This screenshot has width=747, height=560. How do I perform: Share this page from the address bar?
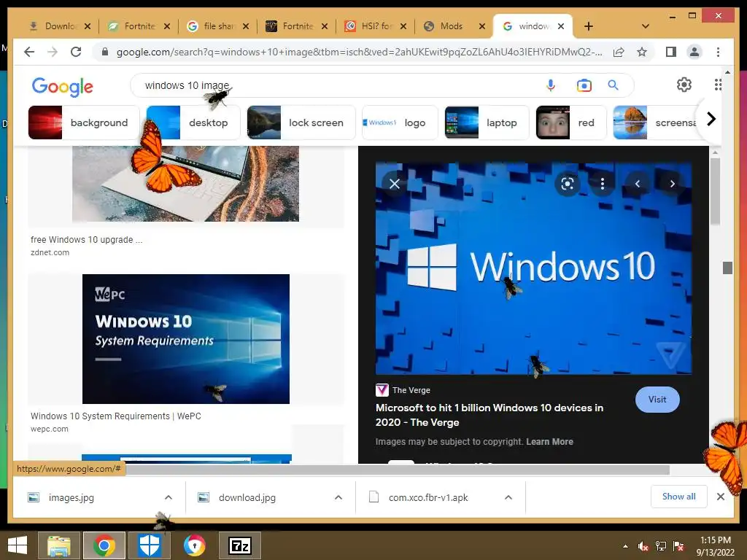619,52
